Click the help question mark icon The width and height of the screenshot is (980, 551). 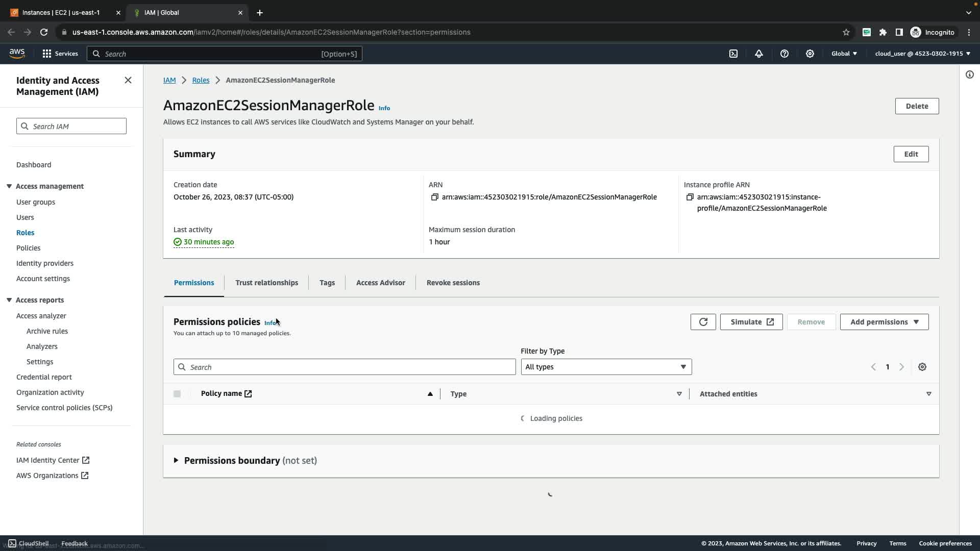point(785,54)
